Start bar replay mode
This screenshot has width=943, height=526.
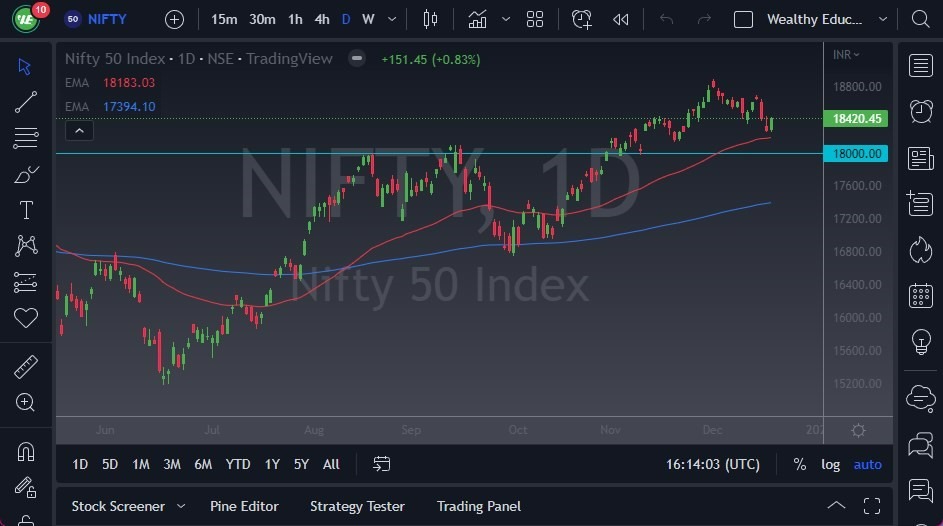[x=621, y=19]
